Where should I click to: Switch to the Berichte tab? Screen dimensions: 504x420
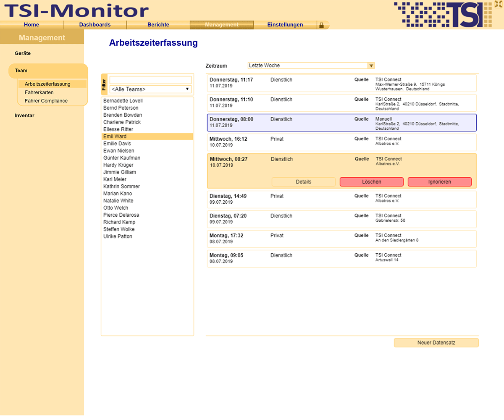point(158,25)
